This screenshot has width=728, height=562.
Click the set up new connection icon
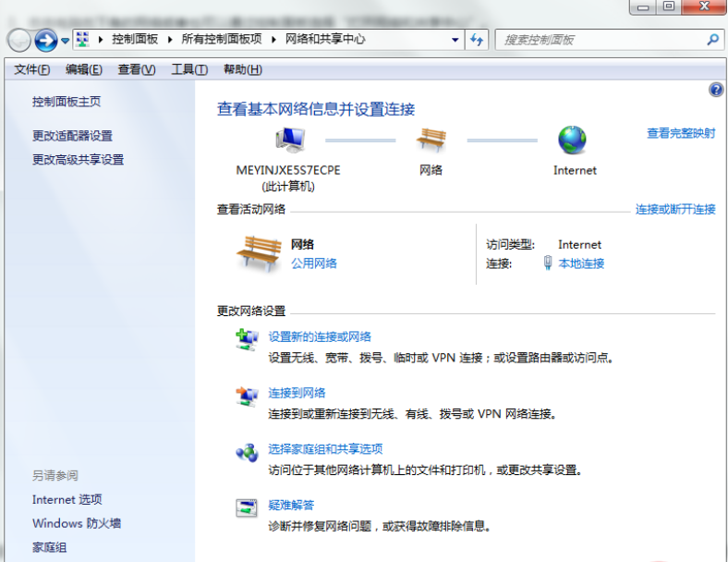(x=247, y=340)
